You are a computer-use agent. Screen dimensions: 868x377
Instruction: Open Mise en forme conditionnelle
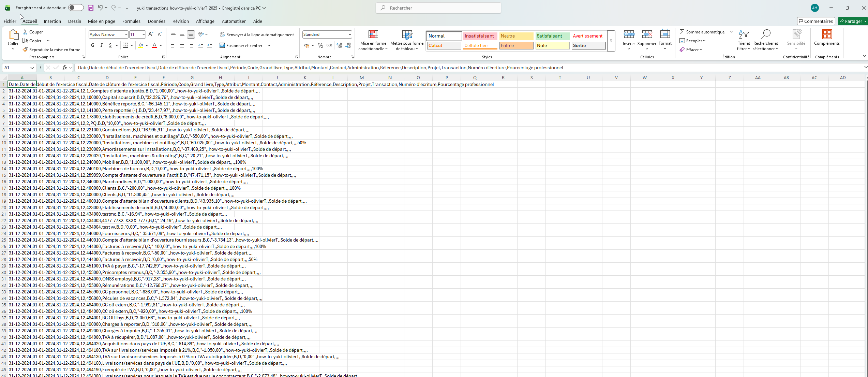point(373,40)
